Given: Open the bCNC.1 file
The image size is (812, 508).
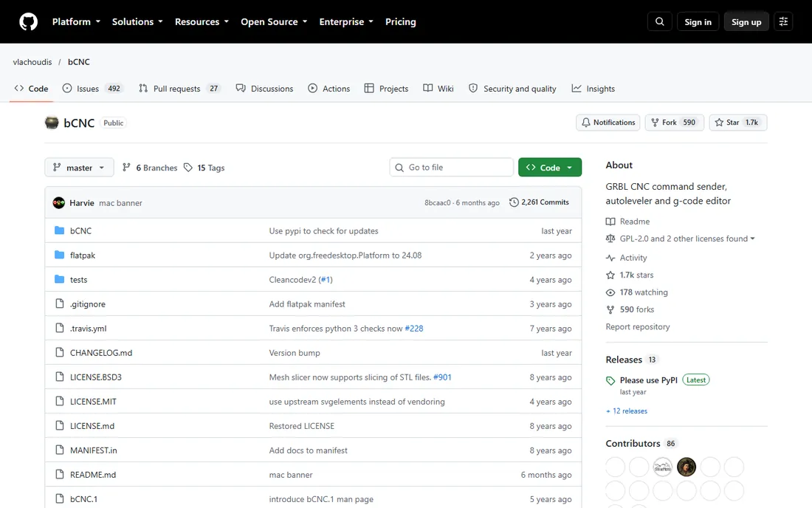Looking at the screenshot, I should tap(83, 498).
